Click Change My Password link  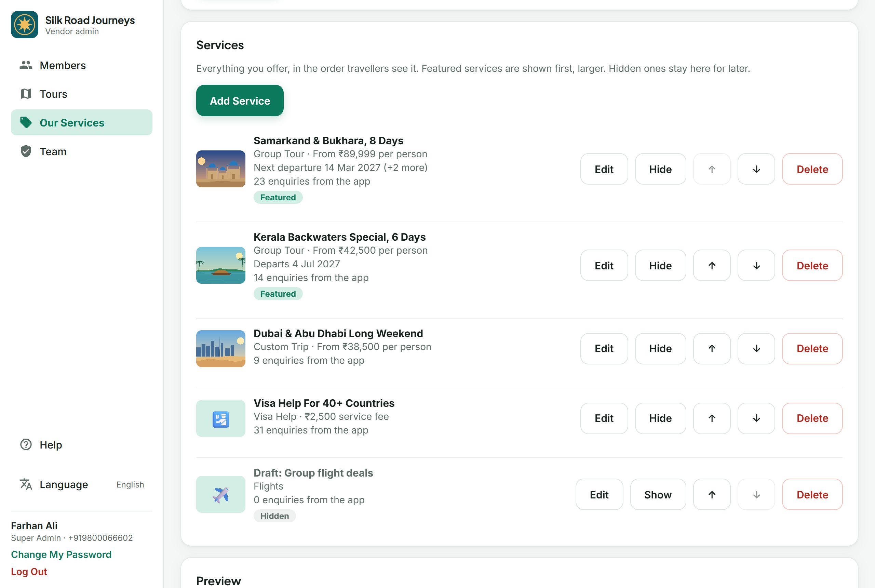(61, 554)
